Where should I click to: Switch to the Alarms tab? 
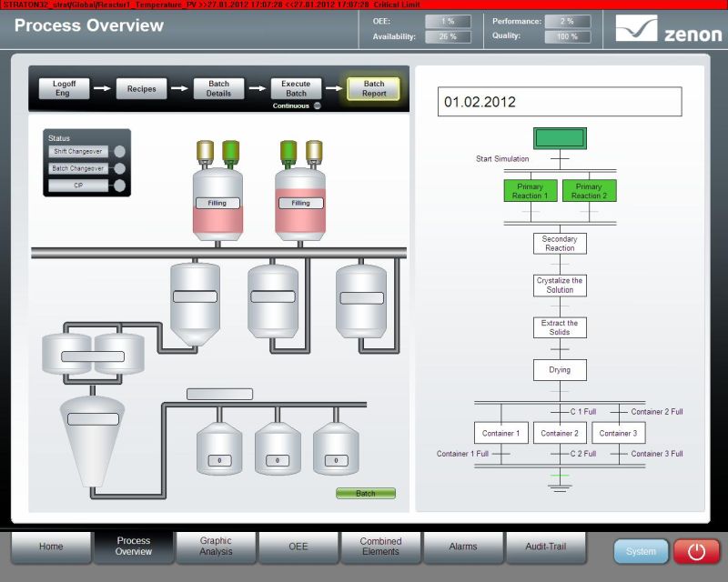(463, 547)
